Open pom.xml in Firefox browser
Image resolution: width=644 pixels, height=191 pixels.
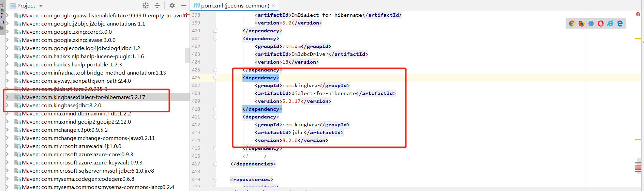(x=581, y=23)
